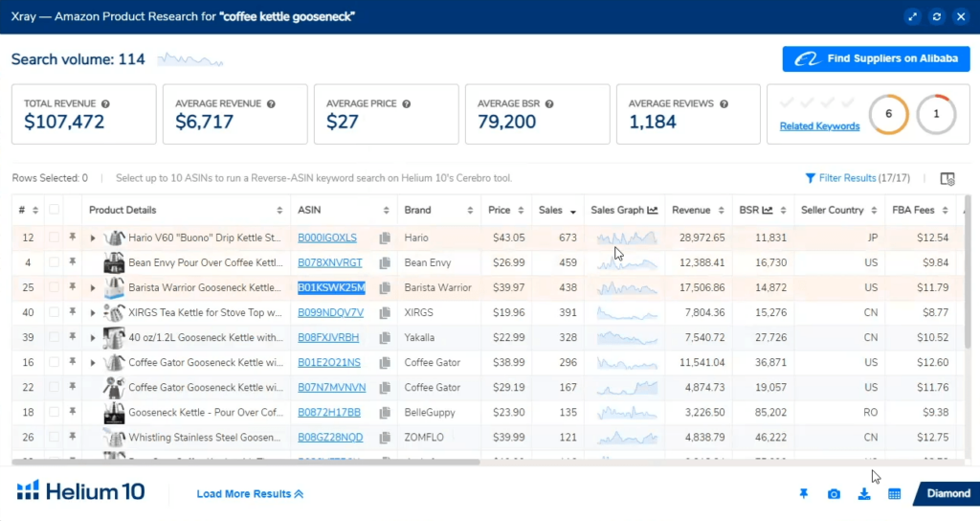980x521 pixels.
Task: Copy ASIN B099NDQV7V with copy icon
Action: (385, 313)
